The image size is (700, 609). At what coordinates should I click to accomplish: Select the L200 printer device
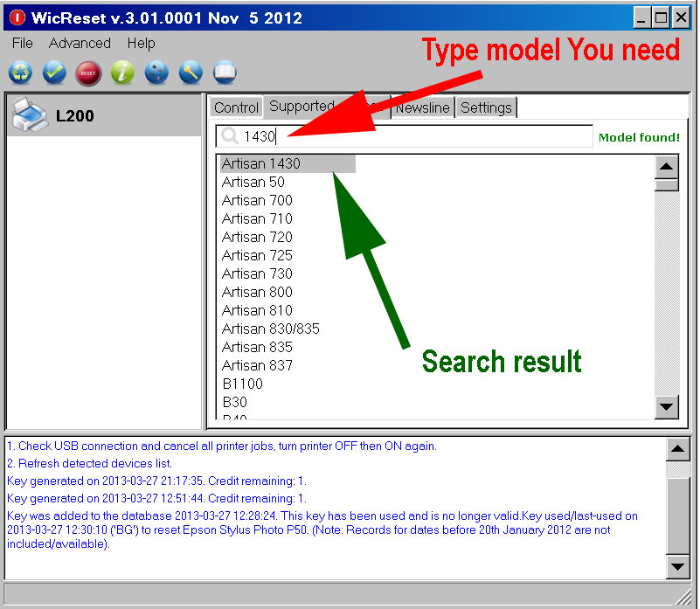pyautogui.click(x=105, y=115)
